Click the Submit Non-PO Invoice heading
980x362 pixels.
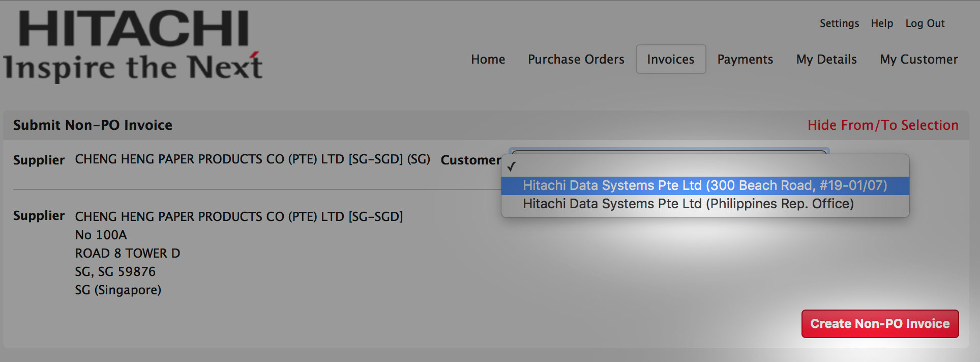coord(93,125)
